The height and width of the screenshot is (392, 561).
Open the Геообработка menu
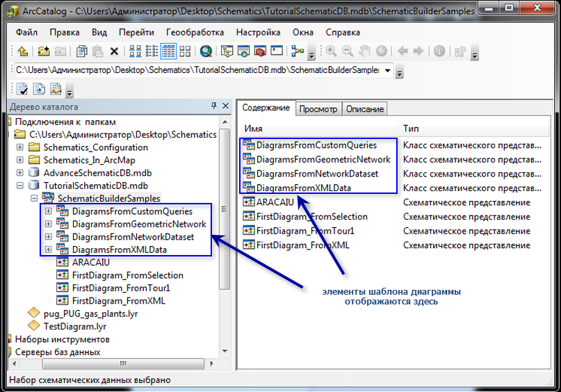click(x=195, y=33)
